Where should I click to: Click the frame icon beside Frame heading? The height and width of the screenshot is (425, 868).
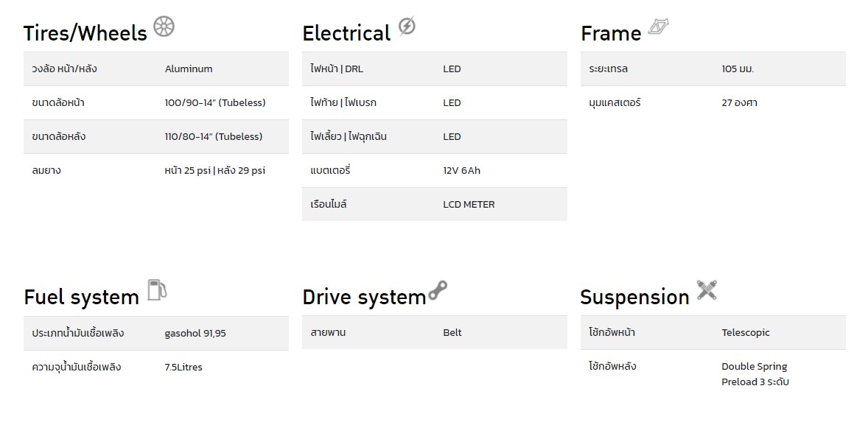tap(658, 27)
